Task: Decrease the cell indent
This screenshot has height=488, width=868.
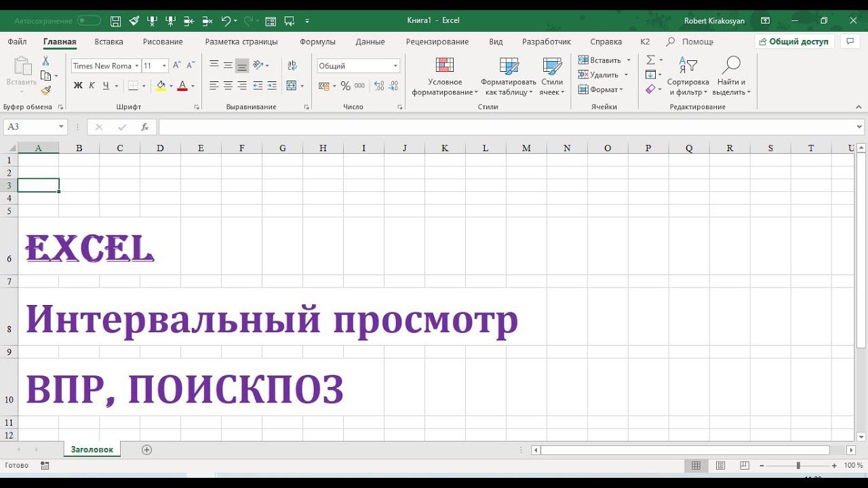Action: (258, 85)
